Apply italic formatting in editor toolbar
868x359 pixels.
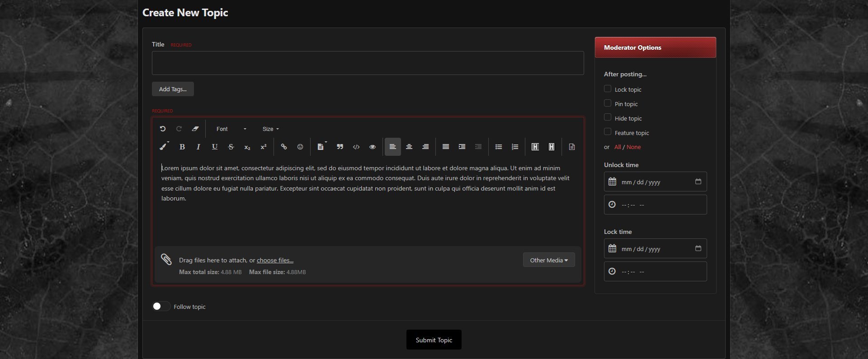pos(198,147)
